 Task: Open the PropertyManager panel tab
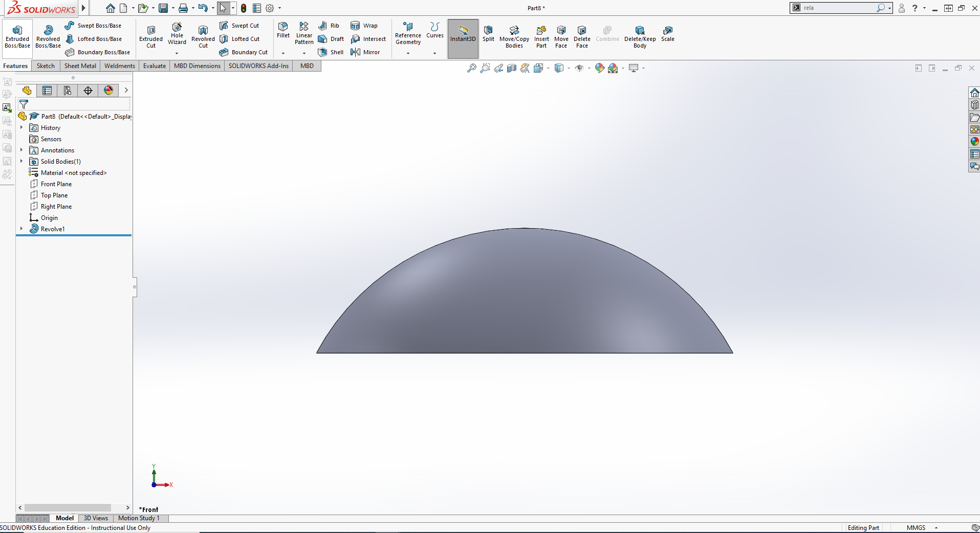click(47, 91)
